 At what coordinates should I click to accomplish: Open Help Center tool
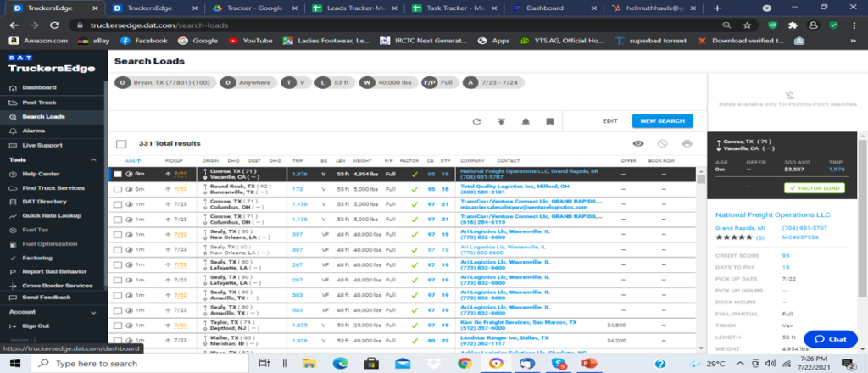[x=41, y=174]
